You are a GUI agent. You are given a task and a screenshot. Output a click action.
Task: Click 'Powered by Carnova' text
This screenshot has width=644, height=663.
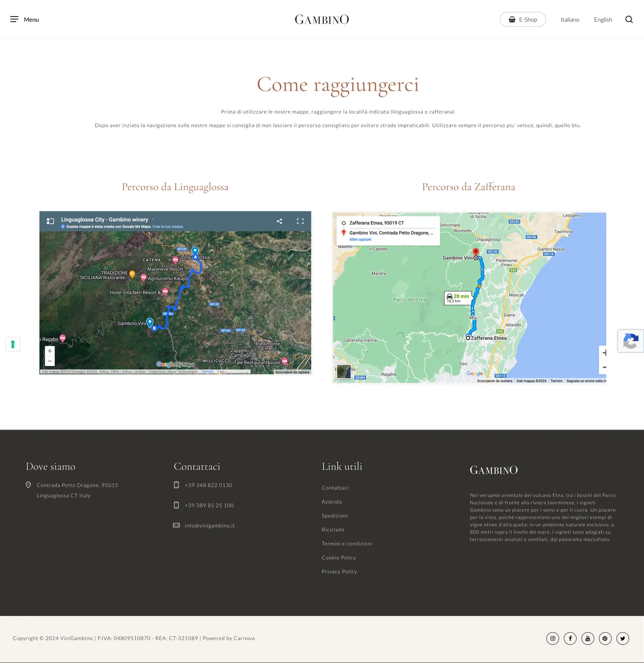[x=229, y=638]
